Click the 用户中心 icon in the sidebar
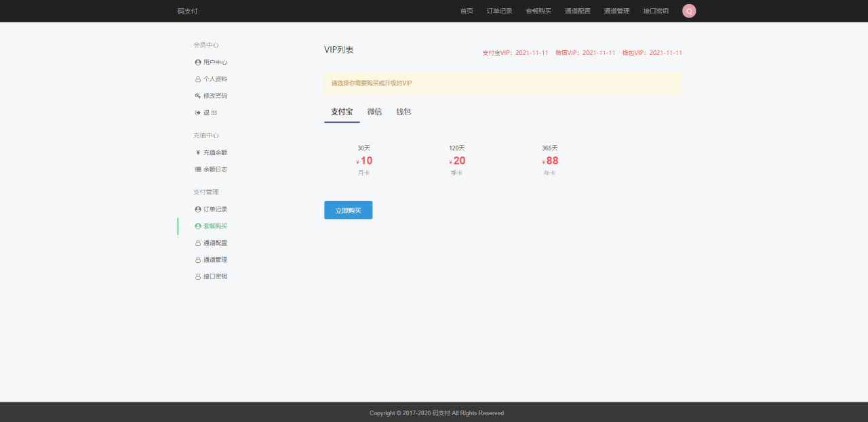Screen dimensions: 868x422 (x=198, y=62)
